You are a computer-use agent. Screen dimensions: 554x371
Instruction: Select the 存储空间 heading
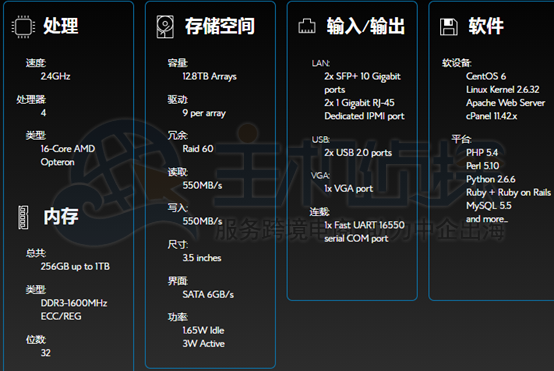coord(220,26)
